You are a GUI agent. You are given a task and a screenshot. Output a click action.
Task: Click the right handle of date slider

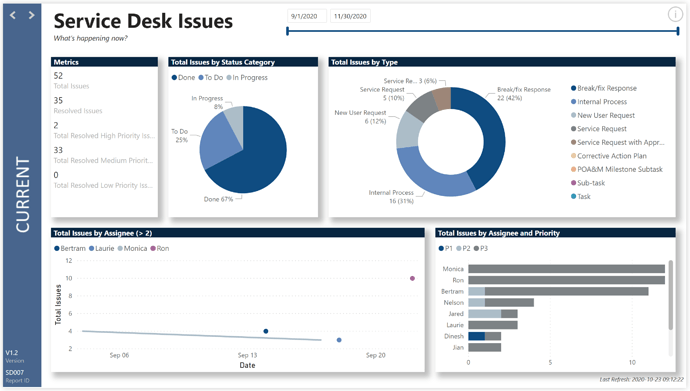coord(678,31)
